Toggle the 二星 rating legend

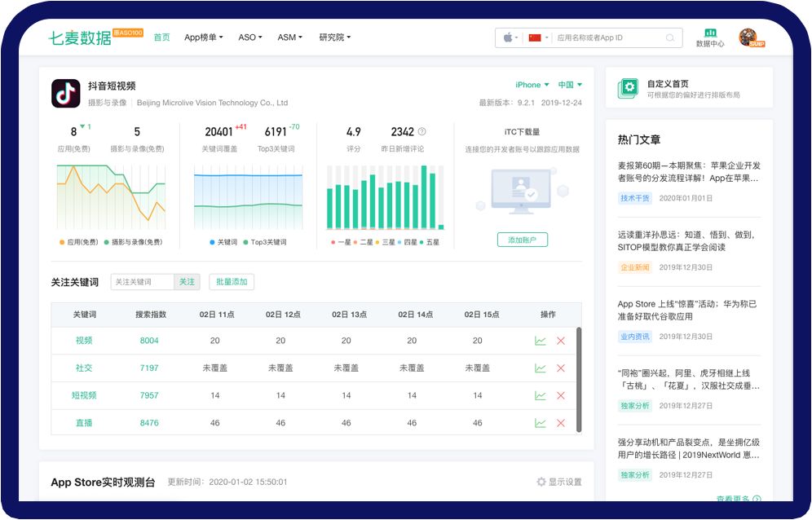pos(363,242)
